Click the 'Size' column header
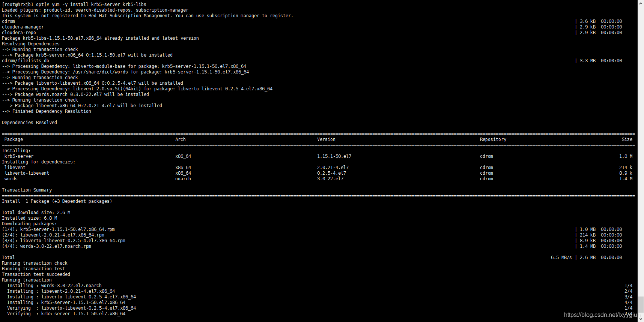 [x=627, y=139]
